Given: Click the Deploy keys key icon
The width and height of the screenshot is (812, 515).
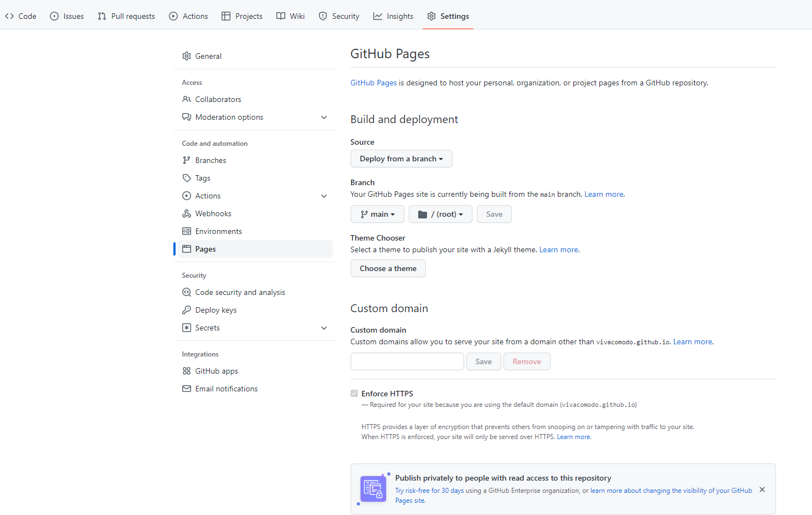Looking at the screenshot, I should [x=187, y=310].
